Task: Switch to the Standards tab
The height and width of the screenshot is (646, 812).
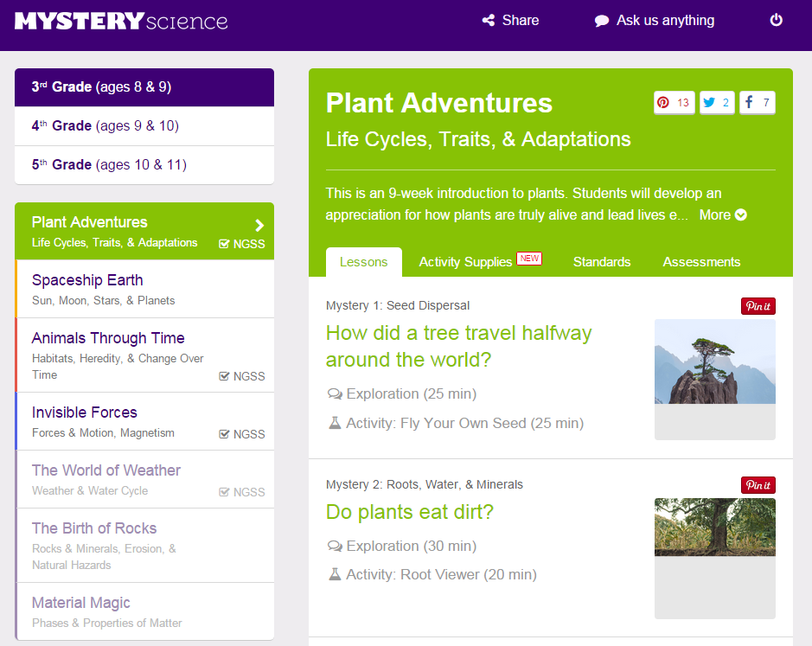Action: pyautogui.click(x=602, y=261)
